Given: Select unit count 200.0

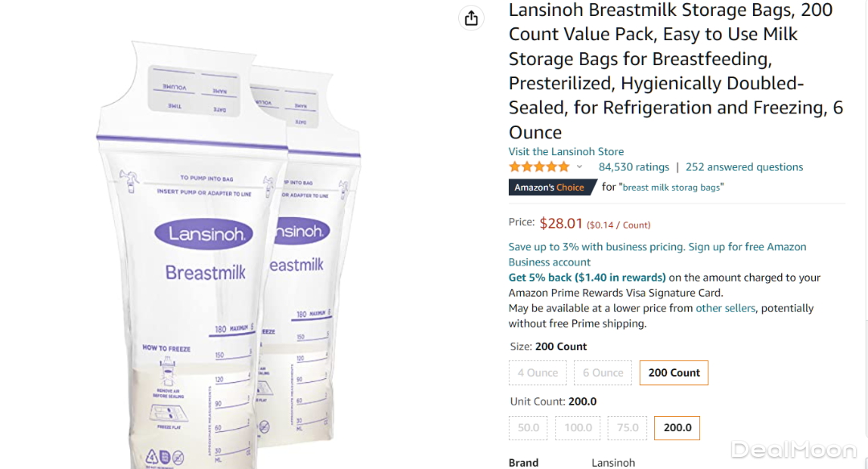Looking at the screenshot, I should 677,427.
